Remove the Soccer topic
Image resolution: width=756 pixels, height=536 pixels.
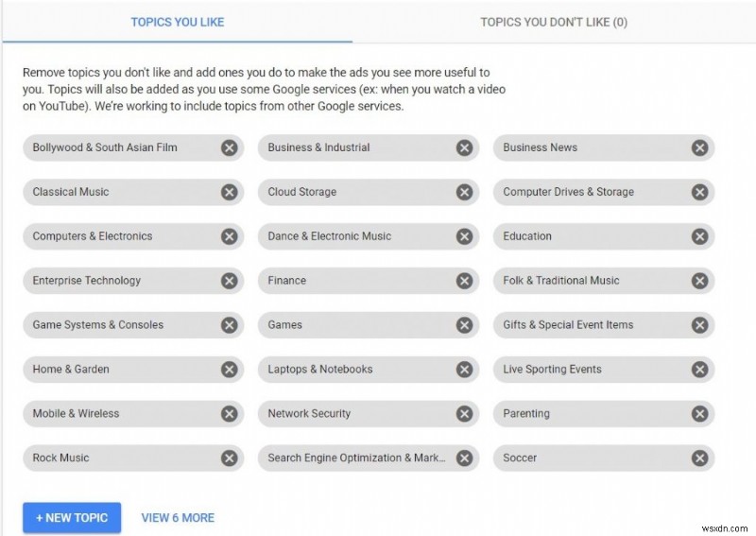coord(699,458)
